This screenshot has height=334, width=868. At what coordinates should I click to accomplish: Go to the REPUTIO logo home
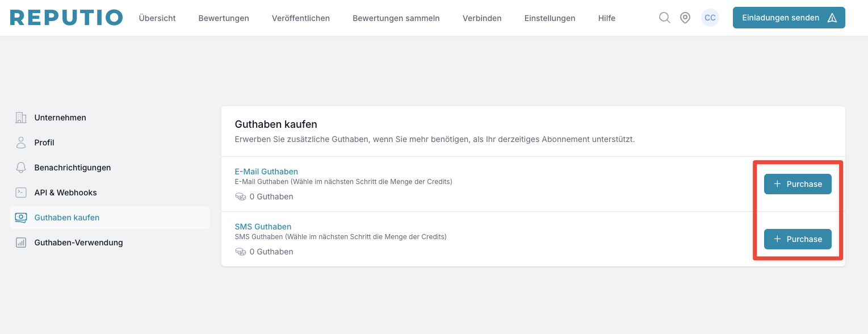[66, 18]
